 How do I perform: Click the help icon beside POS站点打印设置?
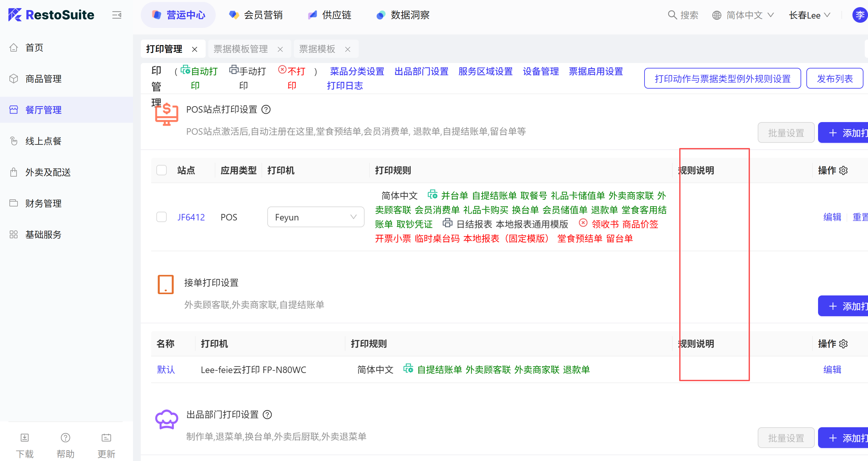point(266,110)
